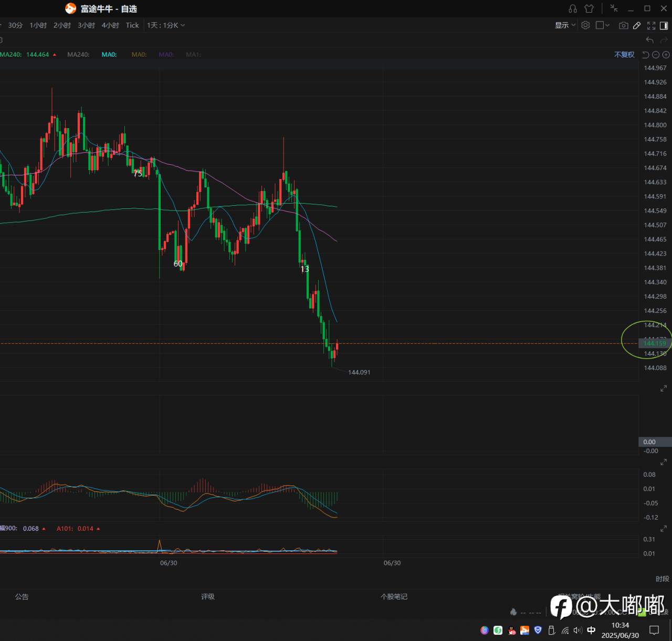Open the blue shield security tray icon

coord(538,630)
